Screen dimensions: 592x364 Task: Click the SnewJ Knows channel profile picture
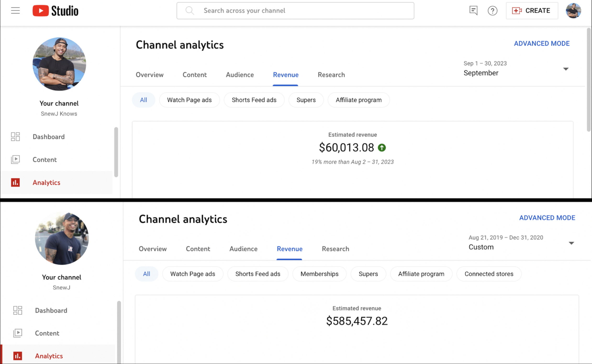tap(59, 64)
